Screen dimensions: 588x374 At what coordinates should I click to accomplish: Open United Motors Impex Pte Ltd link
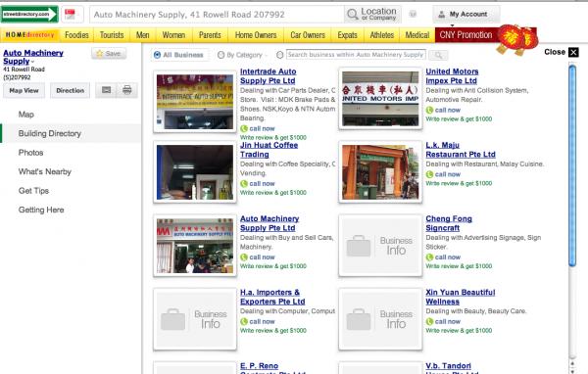click(452, 76)
